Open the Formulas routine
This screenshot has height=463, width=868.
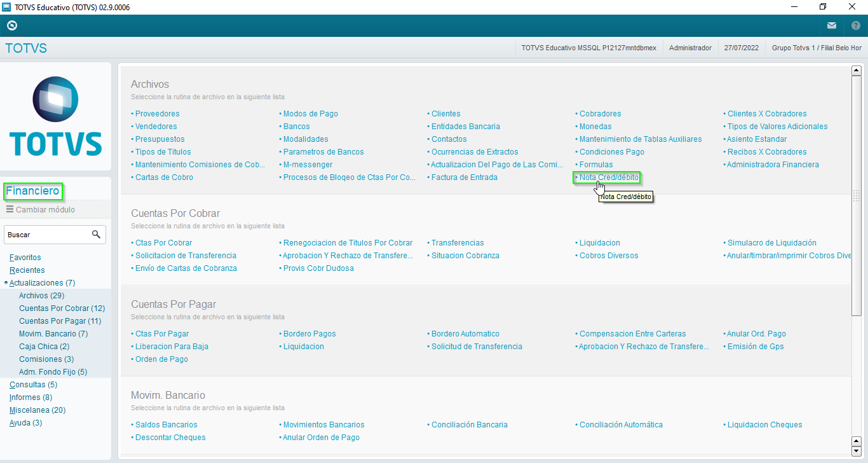596,165
